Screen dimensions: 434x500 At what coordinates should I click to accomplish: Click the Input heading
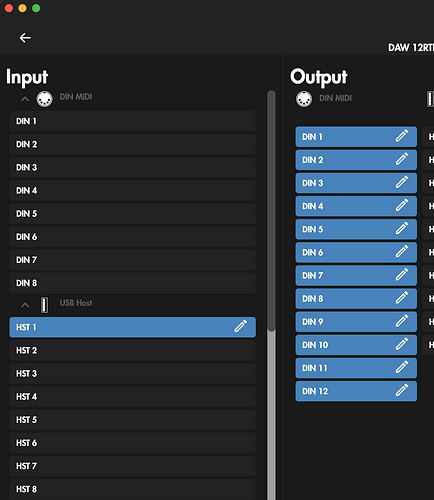point(27,77)
